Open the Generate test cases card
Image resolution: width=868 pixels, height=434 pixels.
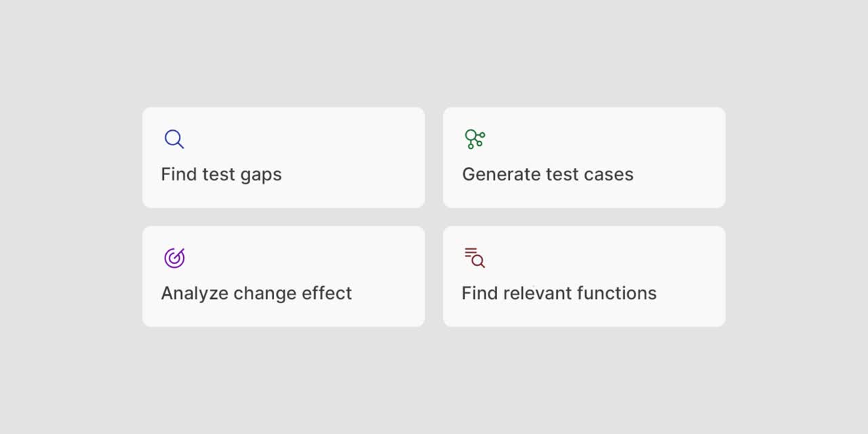pos(584,157)
